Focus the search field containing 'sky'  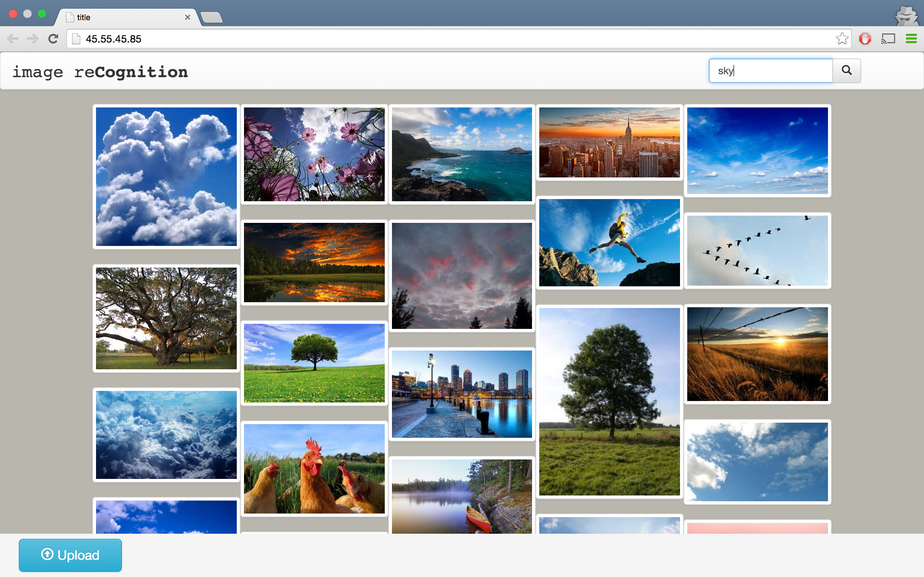tap(771, 71)
